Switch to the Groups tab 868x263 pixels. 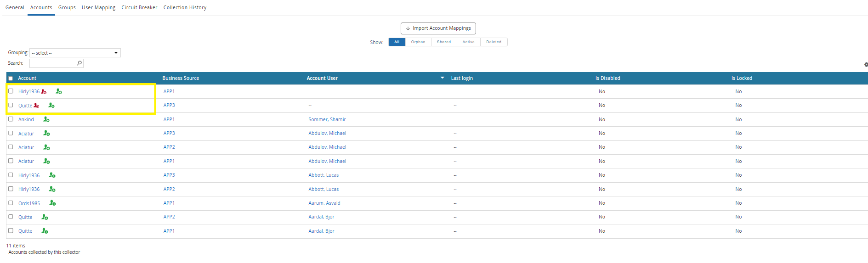[x=67, y=8]
